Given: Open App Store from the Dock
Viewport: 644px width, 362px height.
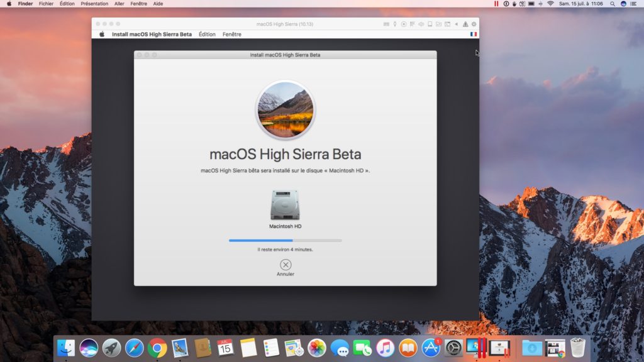Looking at the screenshot, I should [431, 348].
